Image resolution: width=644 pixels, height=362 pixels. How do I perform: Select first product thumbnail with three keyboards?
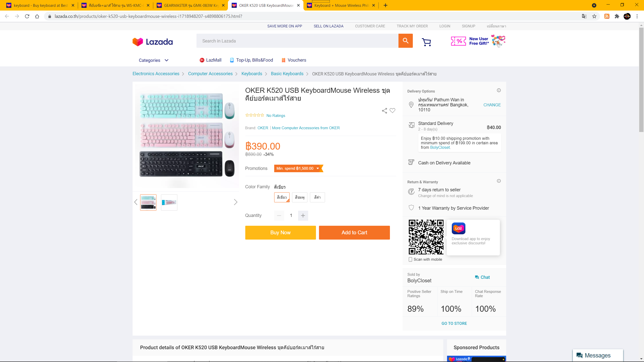148,202
